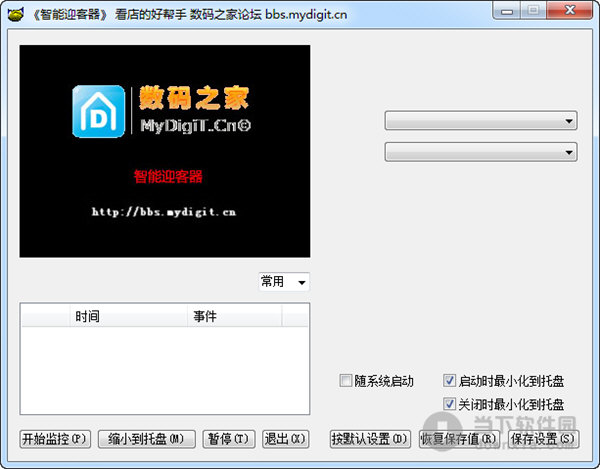
Task: Close the window
Action: (x=570, y=10)
